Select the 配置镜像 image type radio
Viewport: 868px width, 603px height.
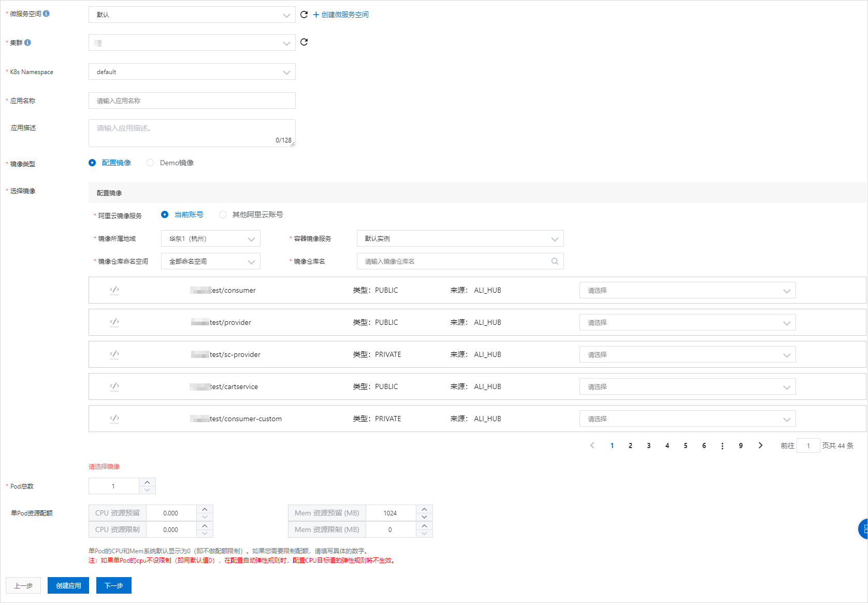click(x=92, y=163)
